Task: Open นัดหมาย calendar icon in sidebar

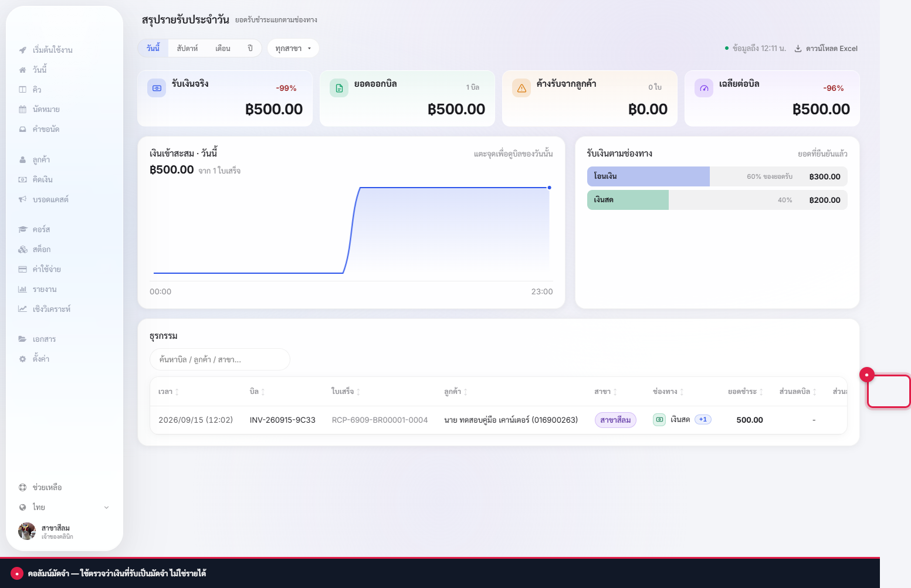Action: tap(22, 110)
